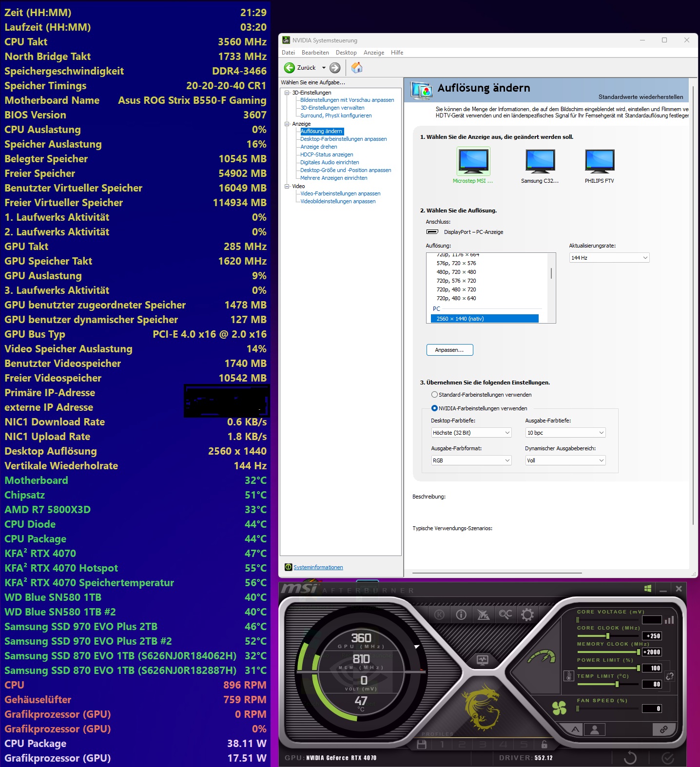Open the Dynamischer Ausgabebereich dropdown
The height and width of the screenshot is (767, 700).
[x=565, y=460]
